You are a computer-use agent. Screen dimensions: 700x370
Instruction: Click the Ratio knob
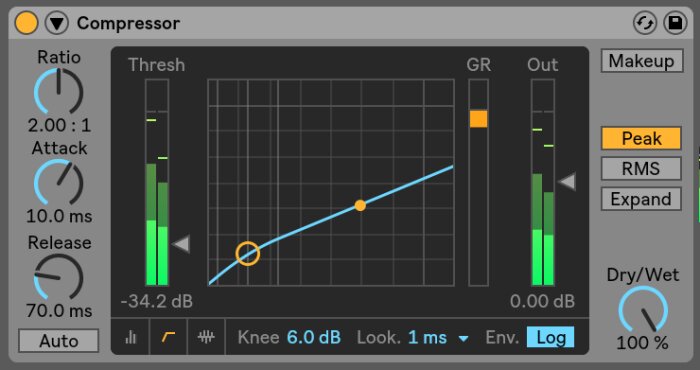point(58,91)
